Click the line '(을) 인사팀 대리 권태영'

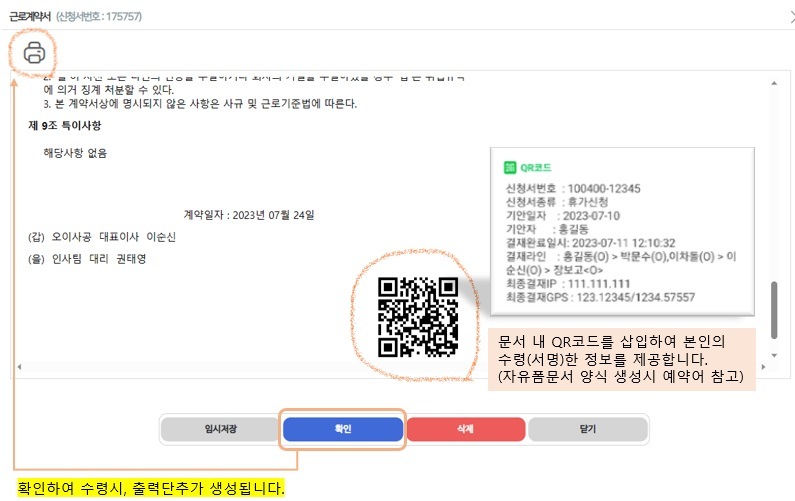[x=87, y=259]
